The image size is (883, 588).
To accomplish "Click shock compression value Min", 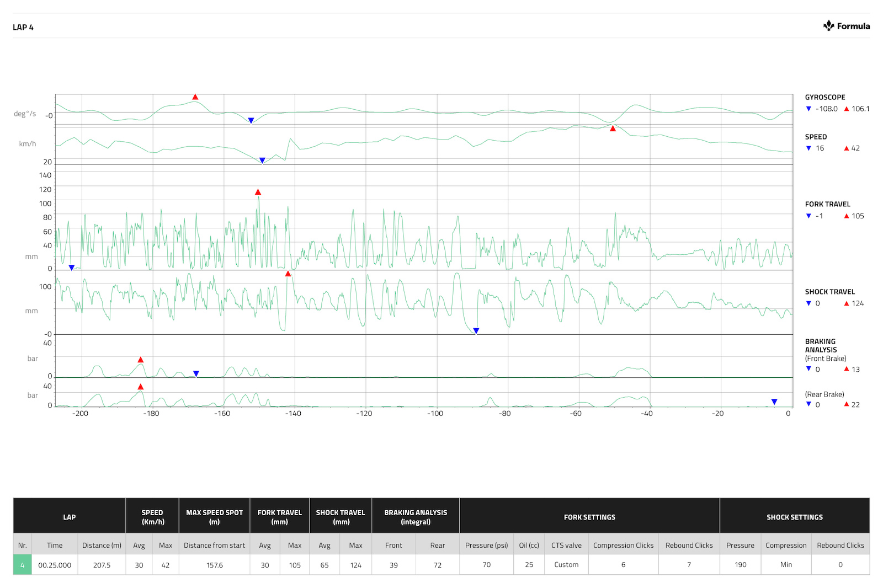I will (x=786, y=565).
